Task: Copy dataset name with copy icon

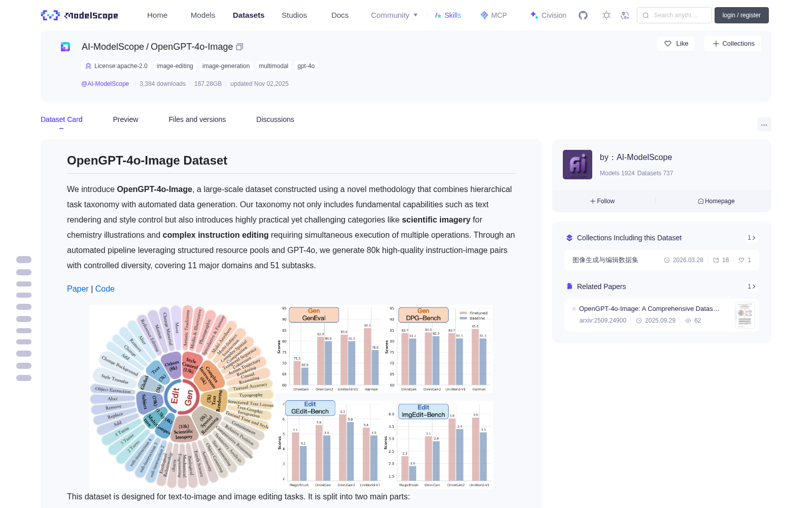Action: click(240, 47)
